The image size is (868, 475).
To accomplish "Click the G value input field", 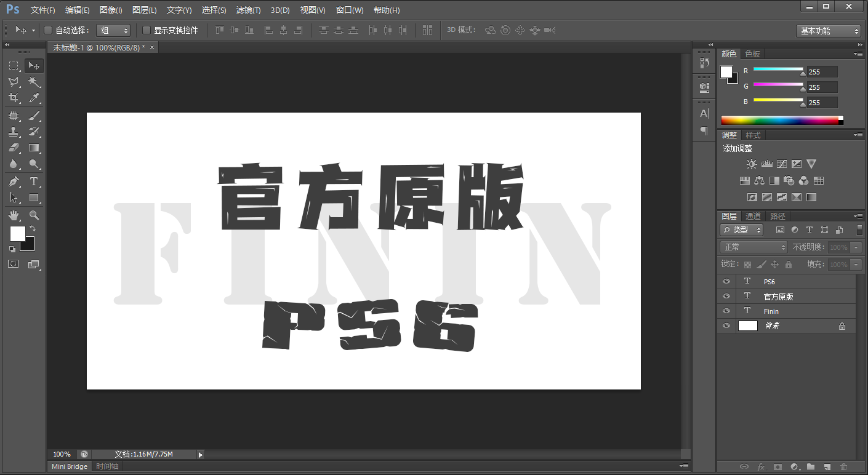I will click(x=822, y=87).
